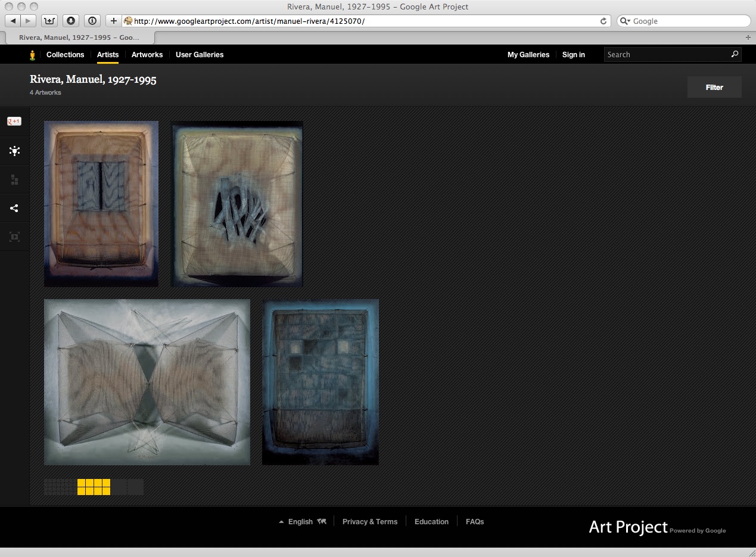The image size is (756, 557).
Task: Open My Galleries link
Action: (528, 54)
